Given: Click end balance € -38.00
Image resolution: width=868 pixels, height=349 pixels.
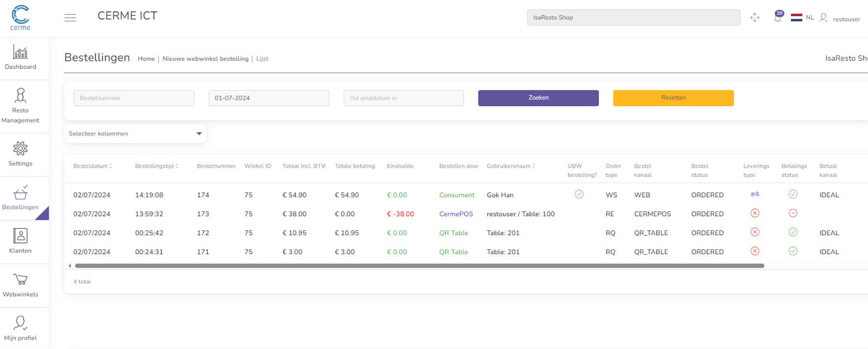Looking at the screenshot, I should [400, 214].
